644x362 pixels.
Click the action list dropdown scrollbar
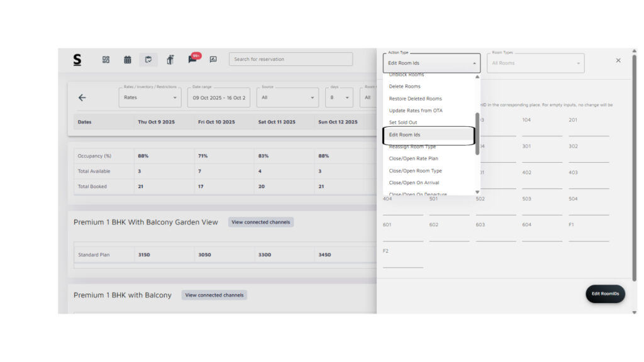click(477, 132)
